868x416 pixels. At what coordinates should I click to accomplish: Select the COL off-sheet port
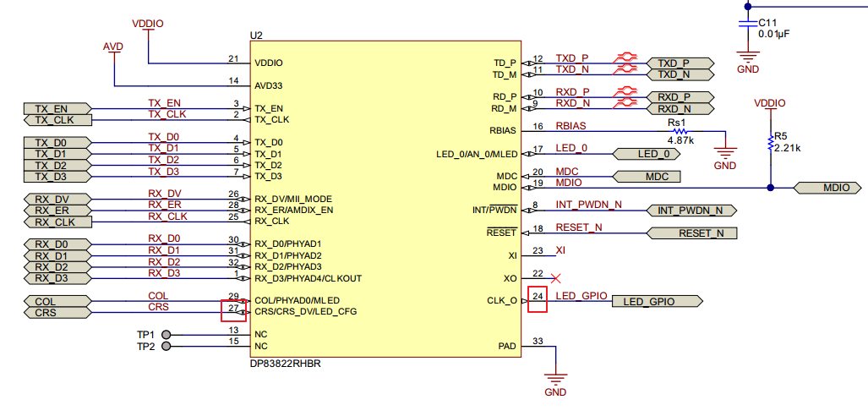click(x=57, y=301)
